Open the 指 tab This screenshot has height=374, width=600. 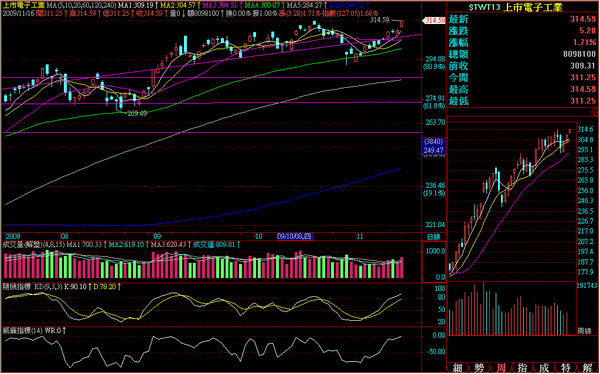pos(522,368)
